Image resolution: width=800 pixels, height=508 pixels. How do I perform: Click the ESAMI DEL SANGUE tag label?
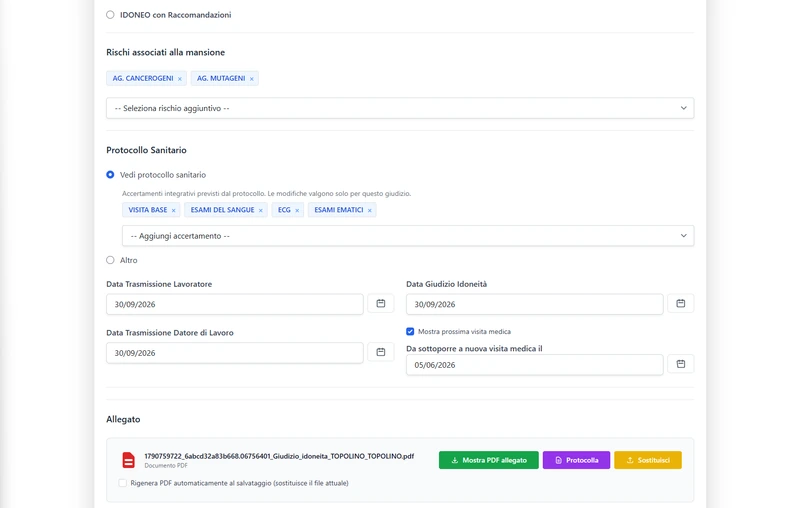coord(222,210)
